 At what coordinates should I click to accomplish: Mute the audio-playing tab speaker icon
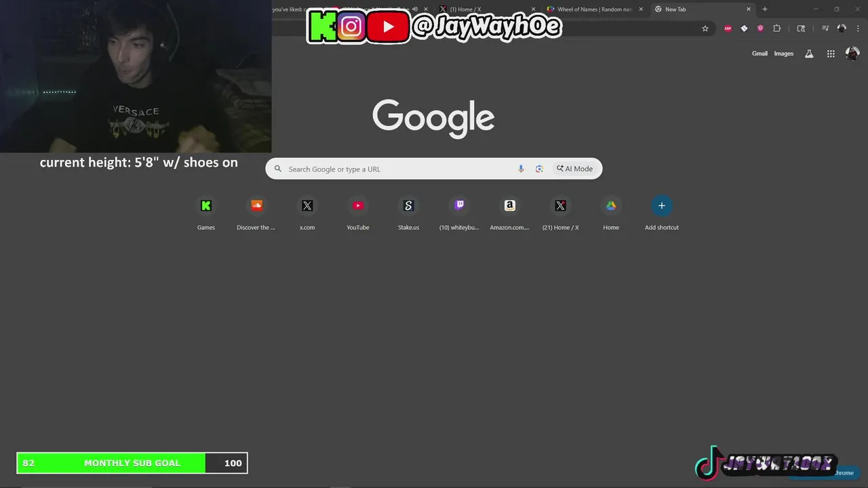(x=415, y=9)
